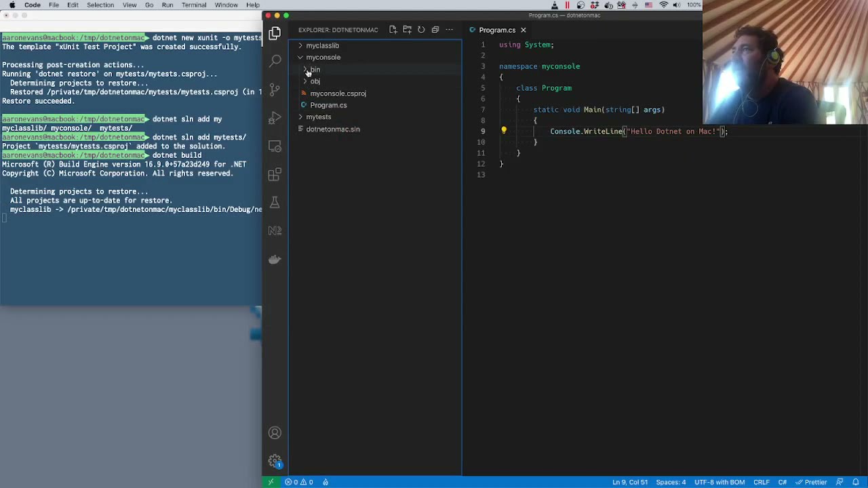868x488 pixels.
Task: Open the Terminal menu
Action: pyautogui.click(x=194, y=5)
